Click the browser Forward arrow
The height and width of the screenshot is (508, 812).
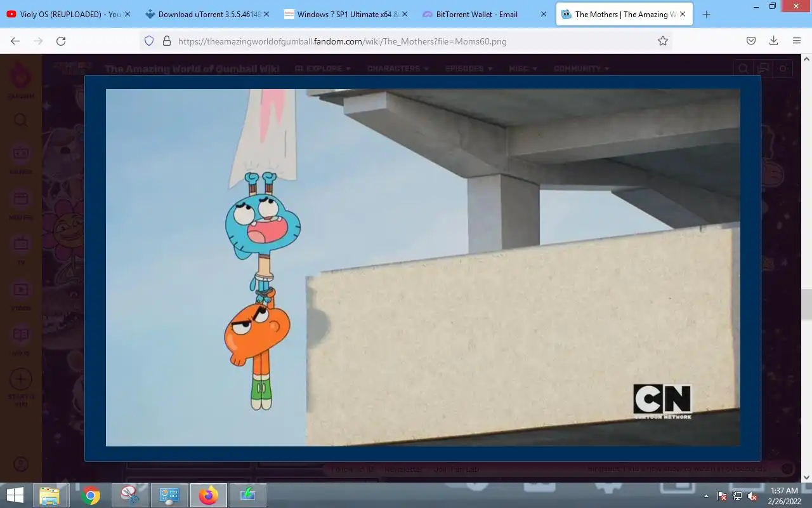pyautogui.click(x=38, y=41)
